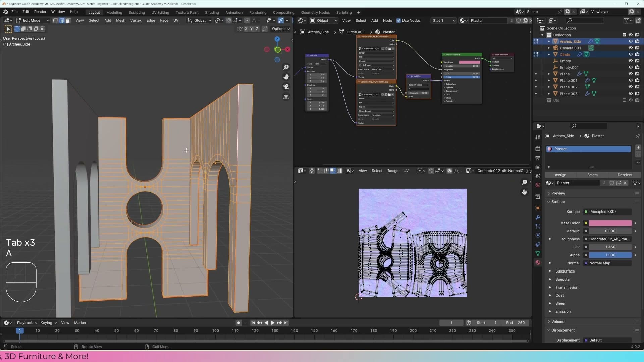Screen dimensions: 644x362
Task: Open Options dropdown in 3D viewport
Action: click(x=281, y=29)
